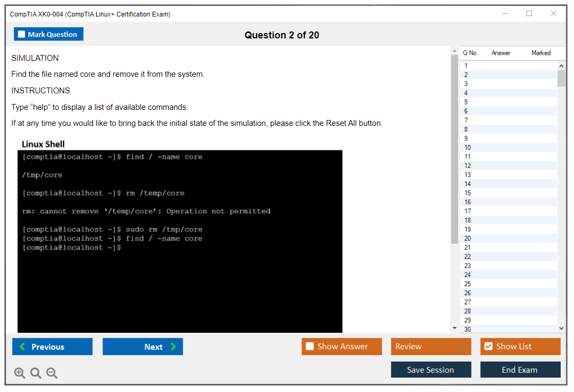Expand the Review dropdown arrow

463,347
